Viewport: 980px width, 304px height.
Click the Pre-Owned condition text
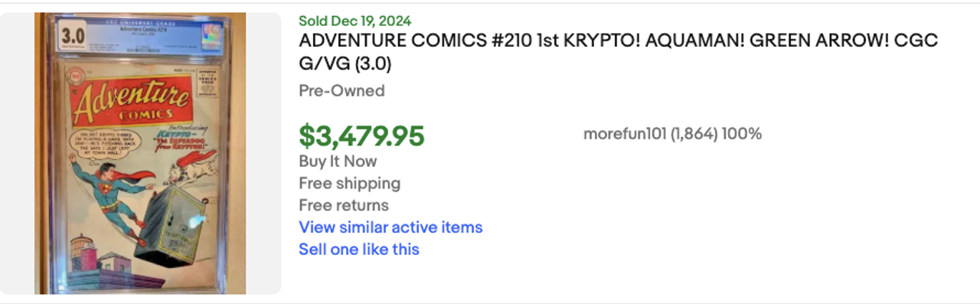coord(341,90)
